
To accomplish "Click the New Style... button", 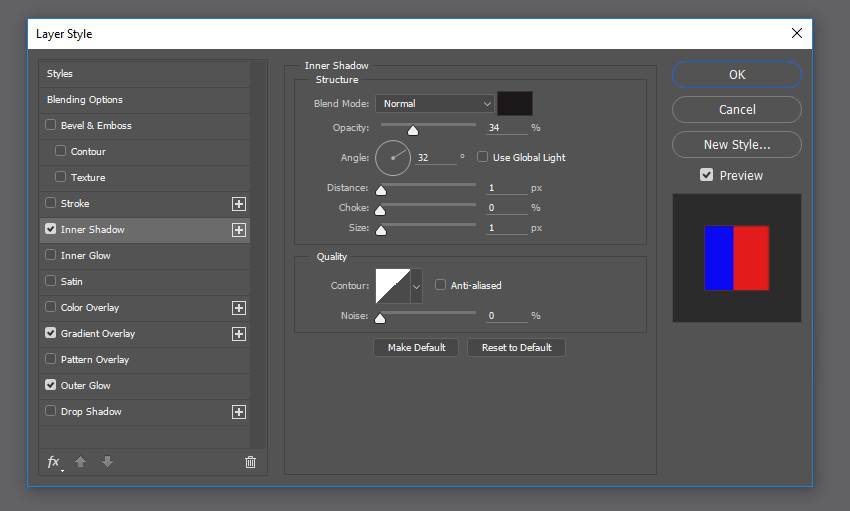I will pos(737,145).
